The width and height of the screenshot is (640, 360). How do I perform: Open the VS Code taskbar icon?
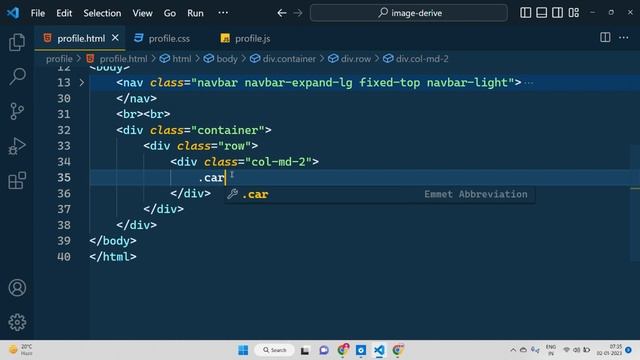click(379, 350)
